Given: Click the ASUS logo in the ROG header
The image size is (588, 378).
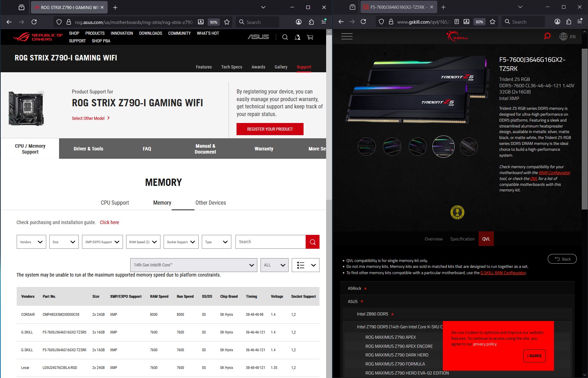Looking at the screenshot, I should pos(258,37).
